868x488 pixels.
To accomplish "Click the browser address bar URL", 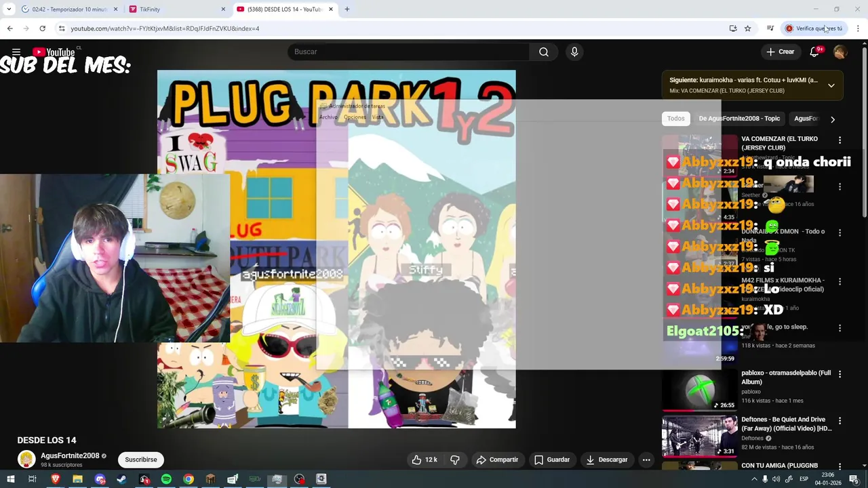I will pos(165,28).
